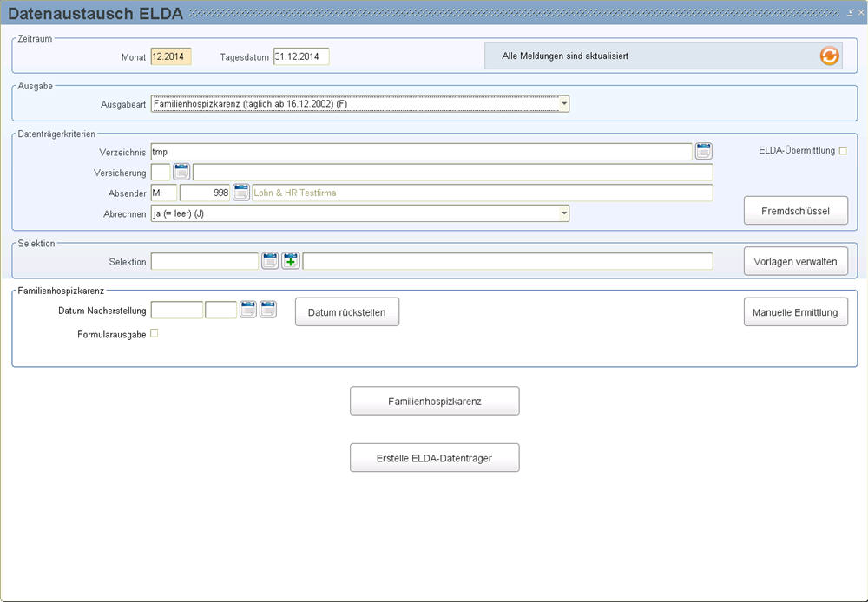Click the Versicherung description field
The height and width of the screenshot is (602, 868).
tap(453, 172)
